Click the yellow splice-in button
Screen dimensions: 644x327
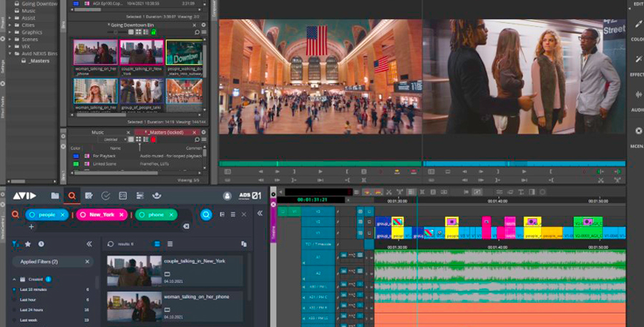tap(397, 171)
